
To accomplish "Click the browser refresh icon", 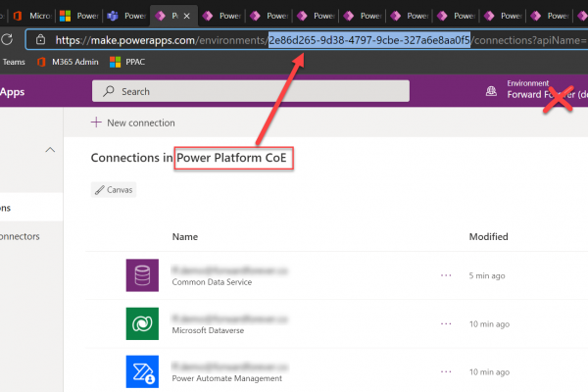I will pyautogui.click(x=7, y=39).
